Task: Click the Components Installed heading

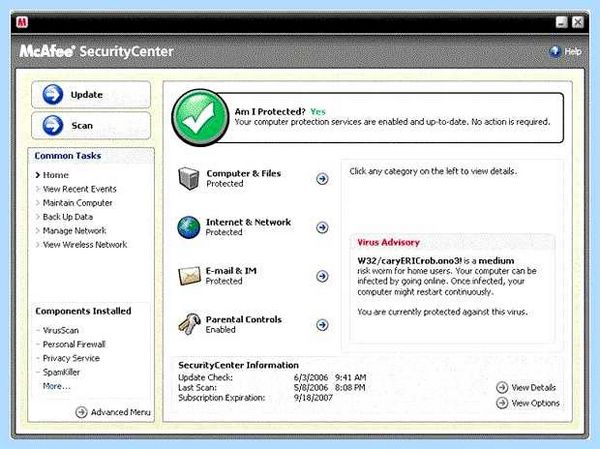Action: coord(83,311)
